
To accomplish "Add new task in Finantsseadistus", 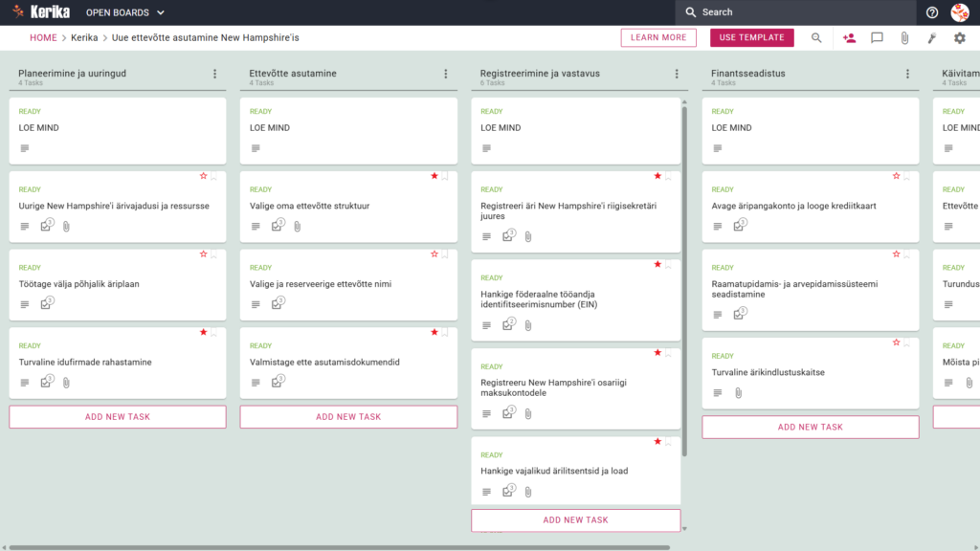I will [x=810, y=428].
